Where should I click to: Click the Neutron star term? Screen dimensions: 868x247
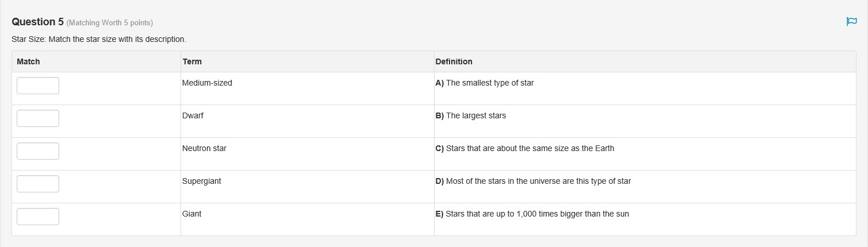click(204, 148)
